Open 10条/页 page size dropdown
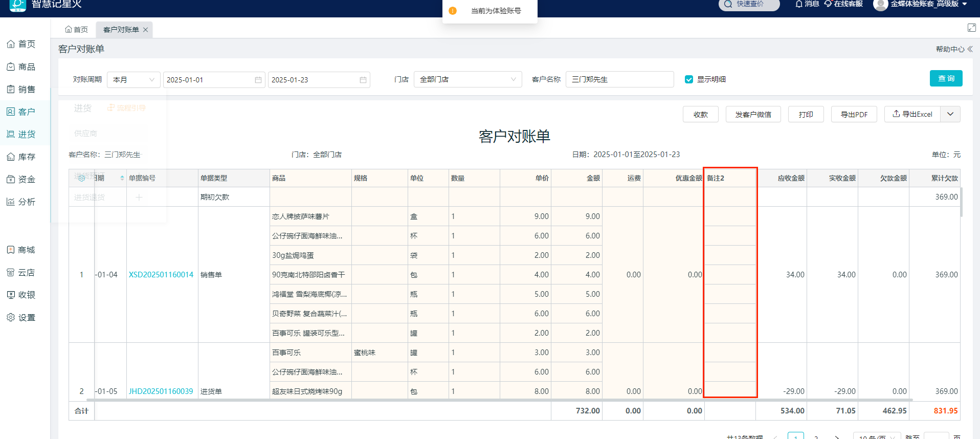Screen dimensions: 980x439 (877, 437)
